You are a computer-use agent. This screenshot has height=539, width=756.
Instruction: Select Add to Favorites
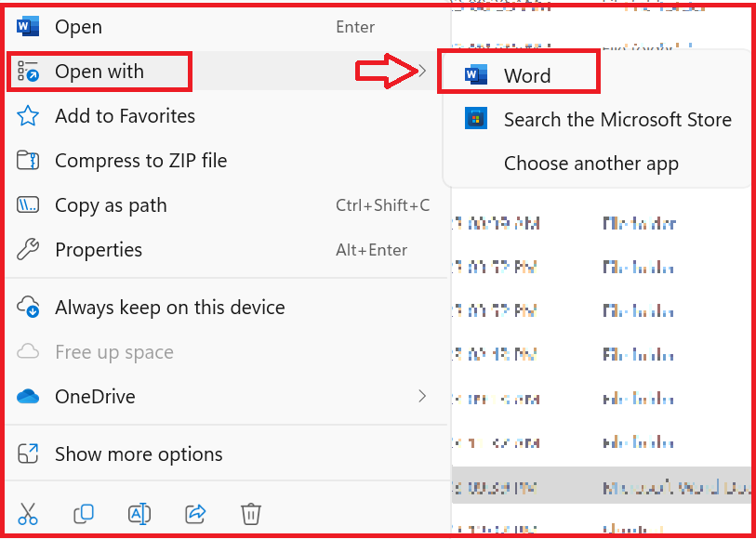tap(227, 115)
